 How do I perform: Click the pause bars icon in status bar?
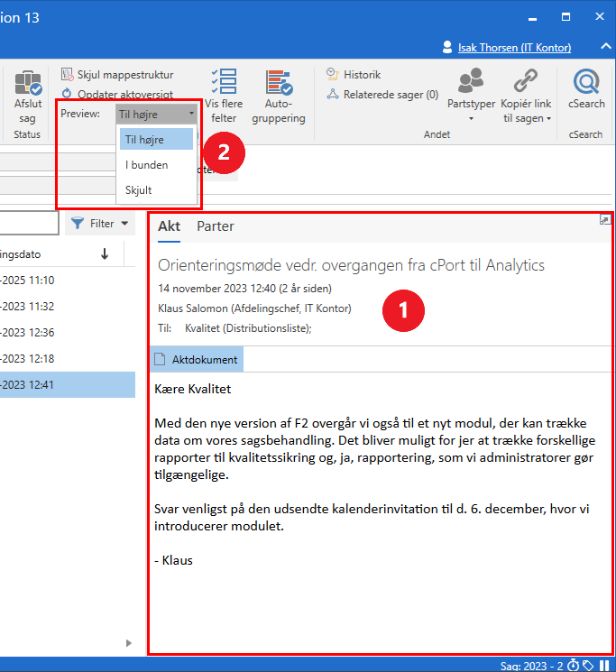pos(604,666)
